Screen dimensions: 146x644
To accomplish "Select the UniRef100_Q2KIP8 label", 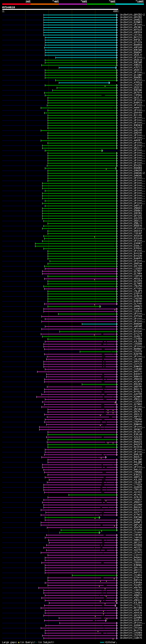I will pyautogui.click(x=131, y=218).
